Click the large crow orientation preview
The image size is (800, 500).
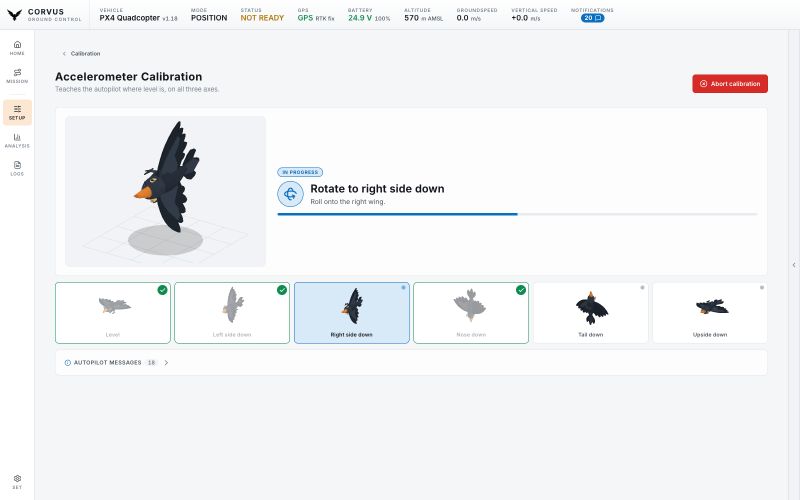pos(165,191)
